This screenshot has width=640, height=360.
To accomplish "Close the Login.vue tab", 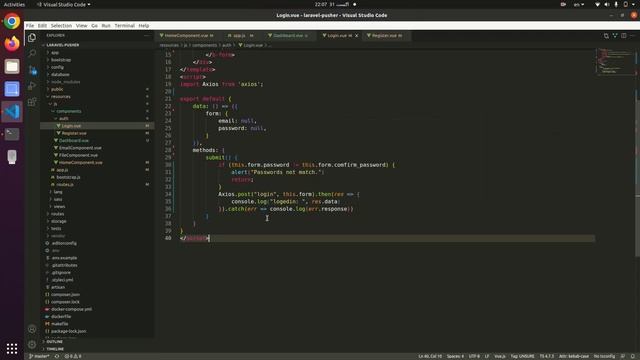I will [356, 36].
